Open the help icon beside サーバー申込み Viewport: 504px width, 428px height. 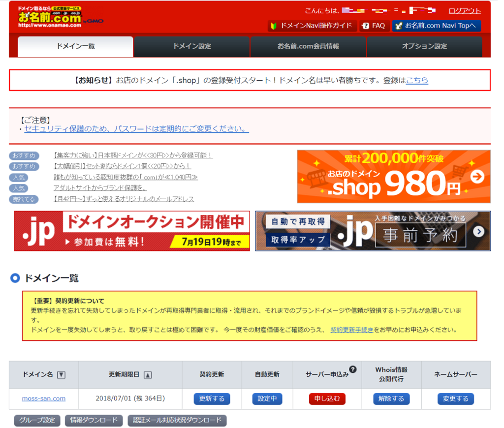click(352, 369)
